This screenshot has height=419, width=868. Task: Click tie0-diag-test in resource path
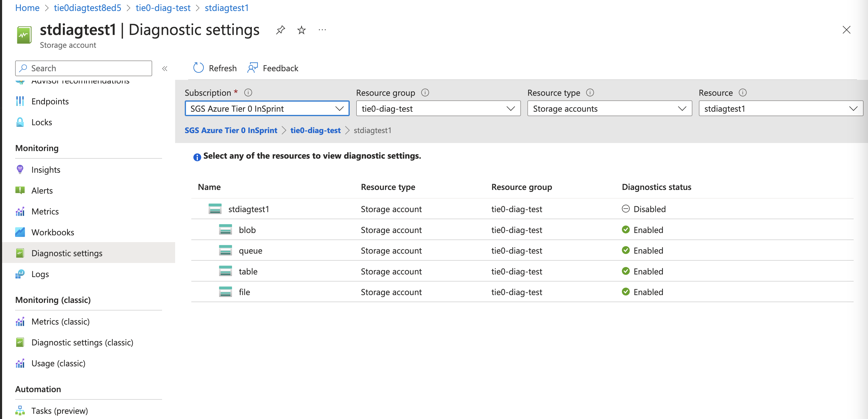point(316,130)
